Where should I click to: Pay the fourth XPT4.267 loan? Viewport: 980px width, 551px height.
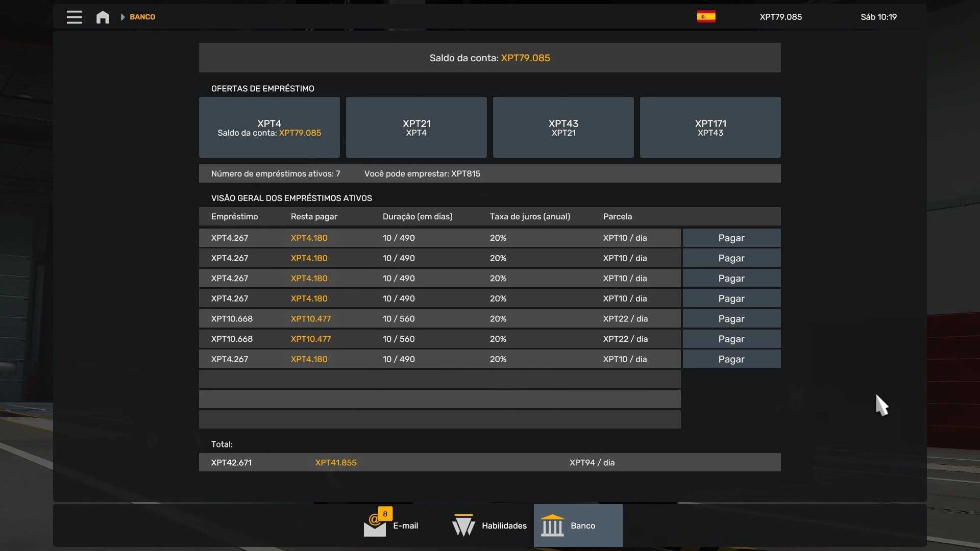point(731,298)
